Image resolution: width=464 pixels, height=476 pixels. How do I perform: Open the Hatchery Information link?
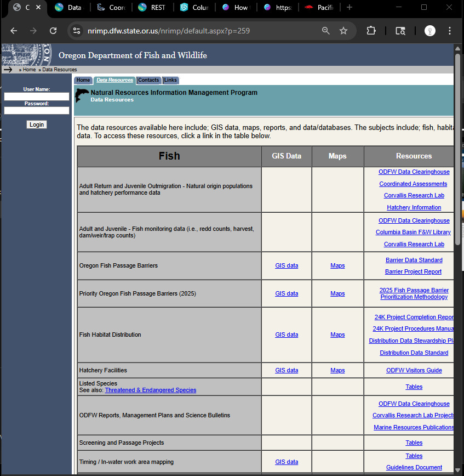tap(414, 207)
